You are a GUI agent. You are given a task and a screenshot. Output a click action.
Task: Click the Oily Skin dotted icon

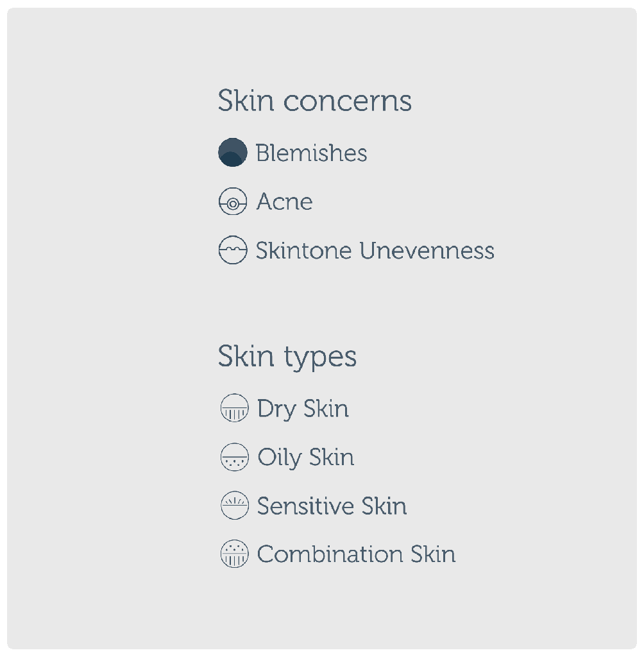233,457
